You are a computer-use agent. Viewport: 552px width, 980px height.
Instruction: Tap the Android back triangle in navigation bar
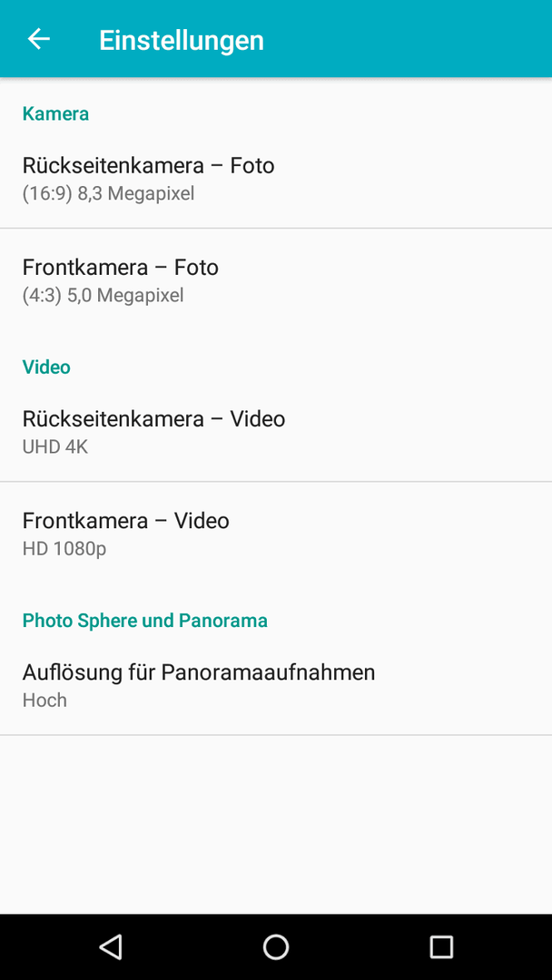[110, 946]
